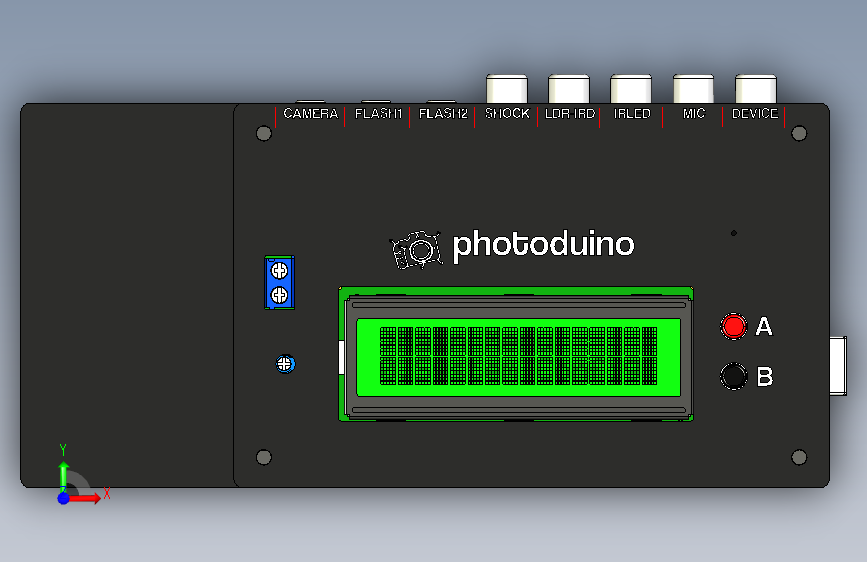
Task: Click the DEVICE port label
Action: point(755,113)
